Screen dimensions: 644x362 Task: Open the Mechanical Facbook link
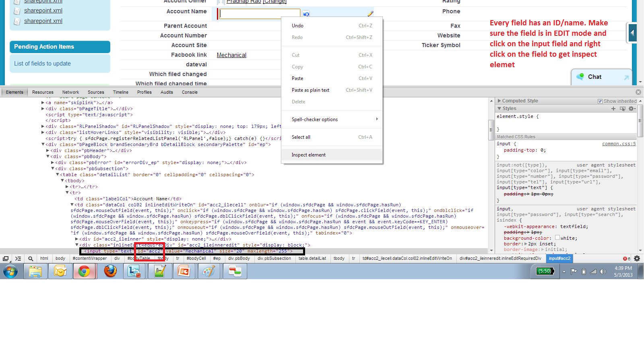pyautogui.click(x=231, y=55)
